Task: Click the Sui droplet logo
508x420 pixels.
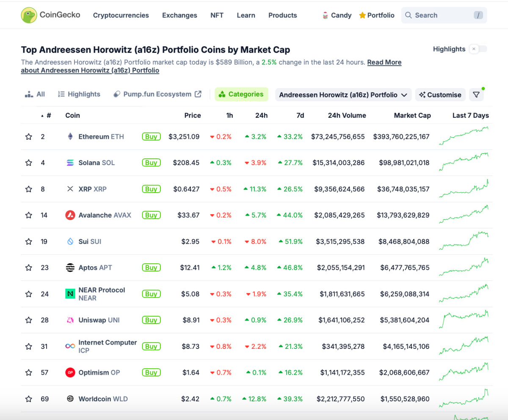Action: [x=70, y=241]
